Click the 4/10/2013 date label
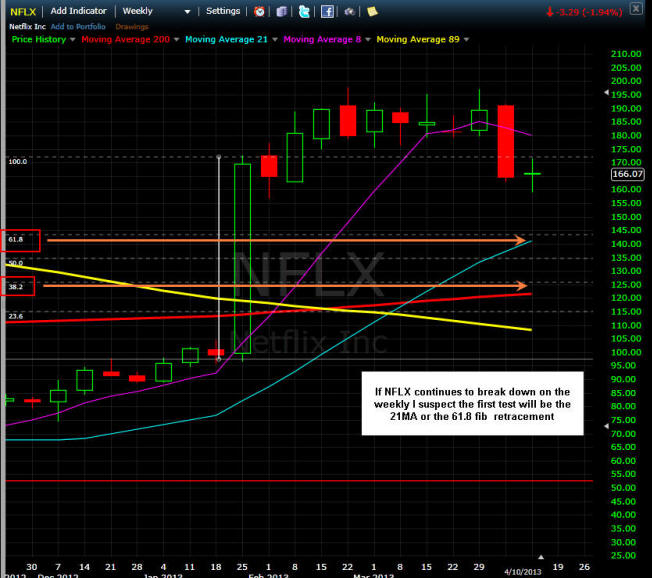 pyautogui.click(x=523, y=572)
